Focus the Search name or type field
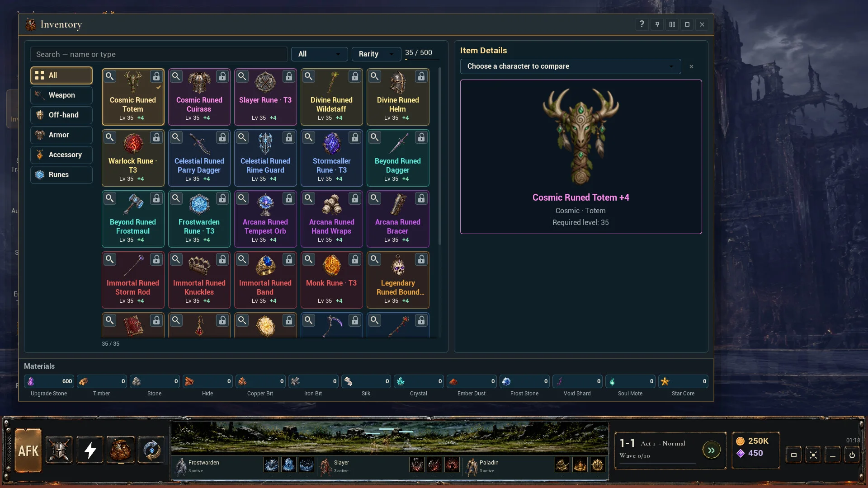 pos(159,54)
